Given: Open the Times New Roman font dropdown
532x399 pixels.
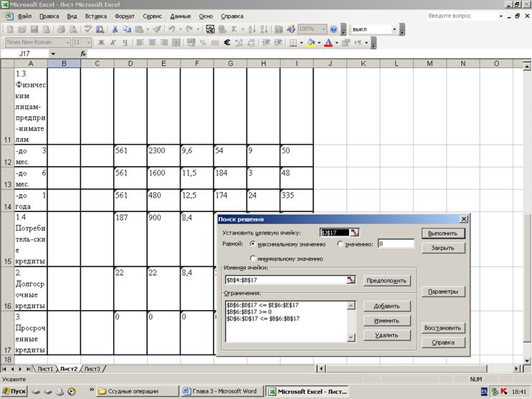Looking at the screenshot, I should point(67,43).
